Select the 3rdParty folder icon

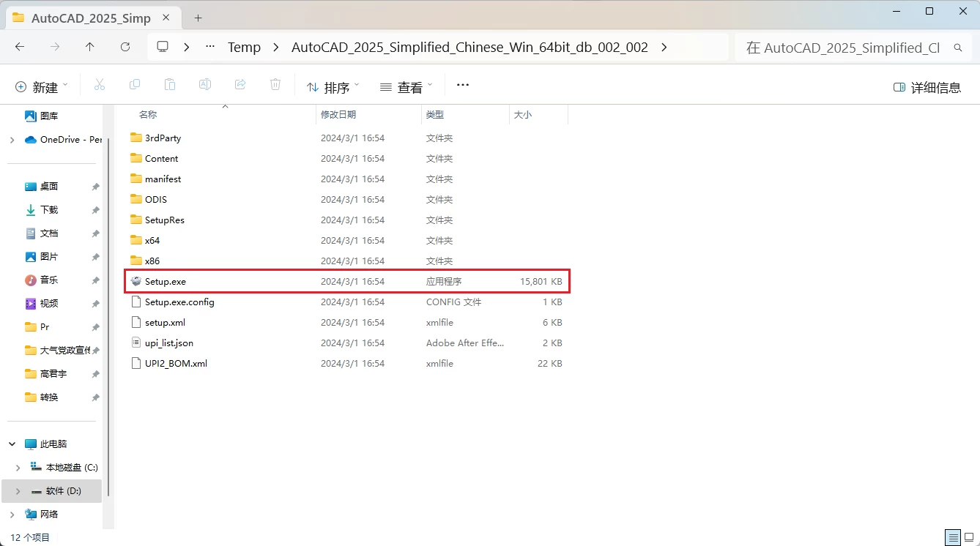pos(136,138)
